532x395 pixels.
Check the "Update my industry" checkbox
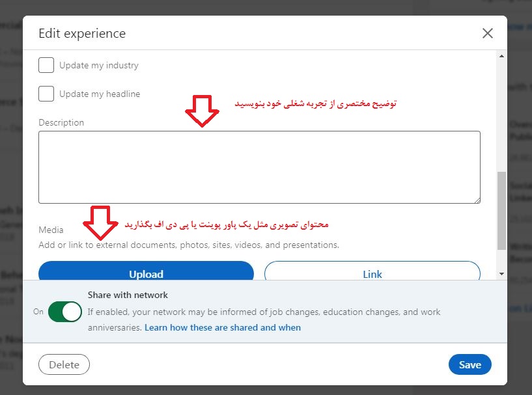point(46,65)
